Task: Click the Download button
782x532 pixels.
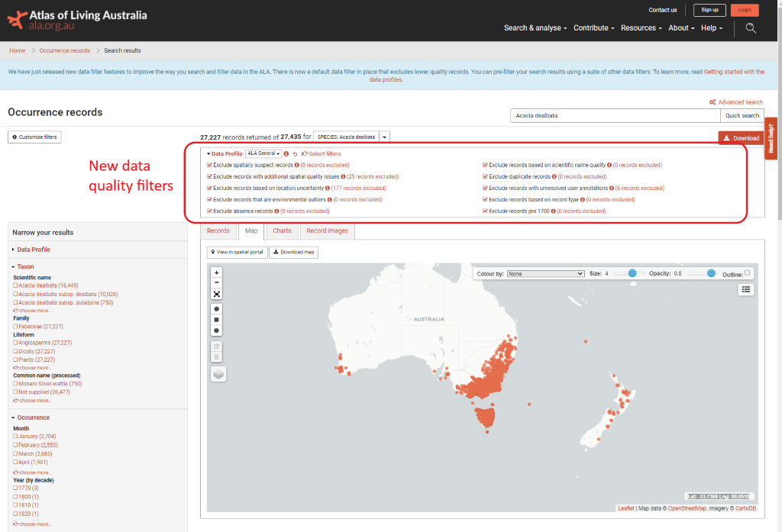Action: (741, 138)
